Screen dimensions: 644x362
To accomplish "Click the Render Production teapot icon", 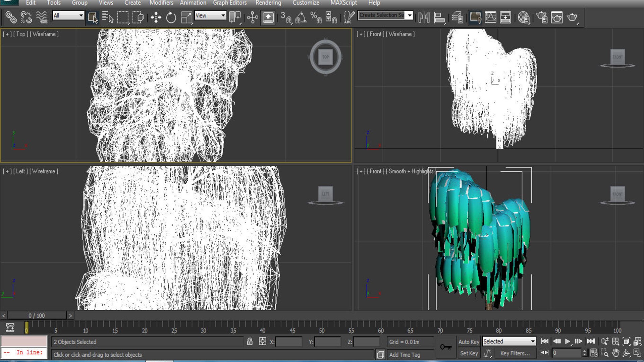I will click(572, 17).
